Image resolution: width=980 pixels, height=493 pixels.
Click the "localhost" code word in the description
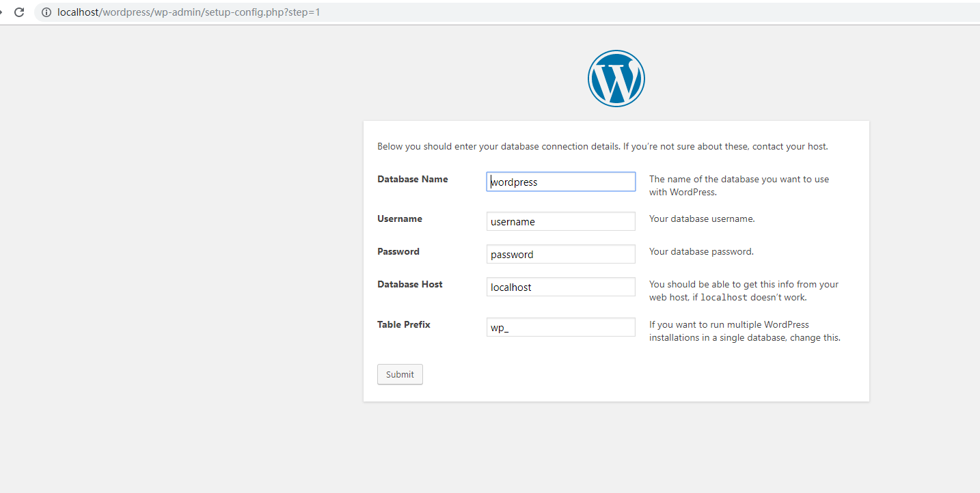click(724, 298)
